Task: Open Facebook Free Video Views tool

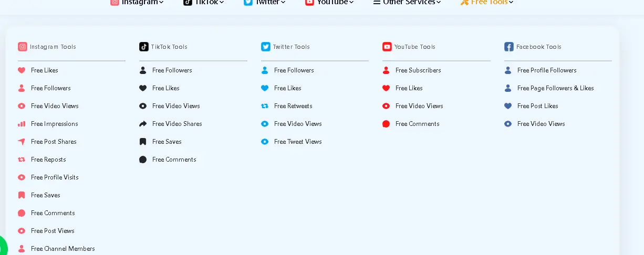Action: click(x=541, y=124)
